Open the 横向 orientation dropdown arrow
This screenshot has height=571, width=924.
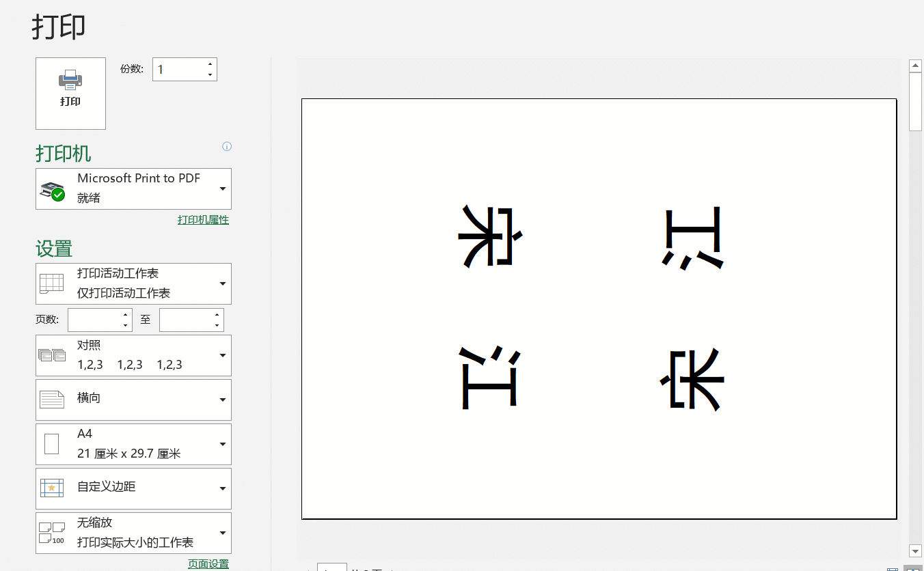coord(223,400)
